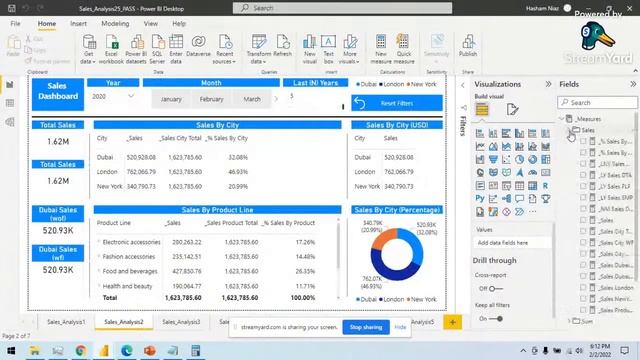Check the _LY Sales DTA field
Viewport: 640px width, 360px height.
tap(583, 175)
